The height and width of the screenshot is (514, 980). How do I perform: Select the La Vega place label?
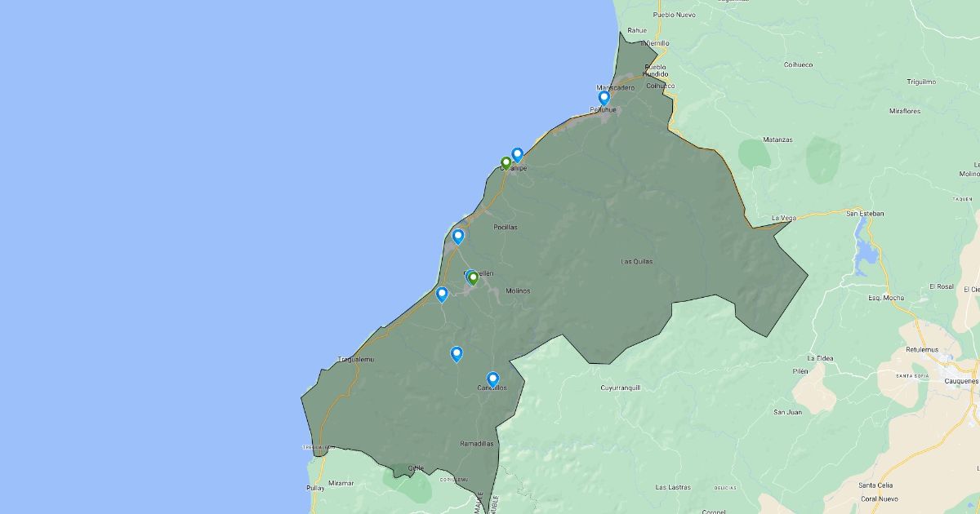tap(784, 218)
